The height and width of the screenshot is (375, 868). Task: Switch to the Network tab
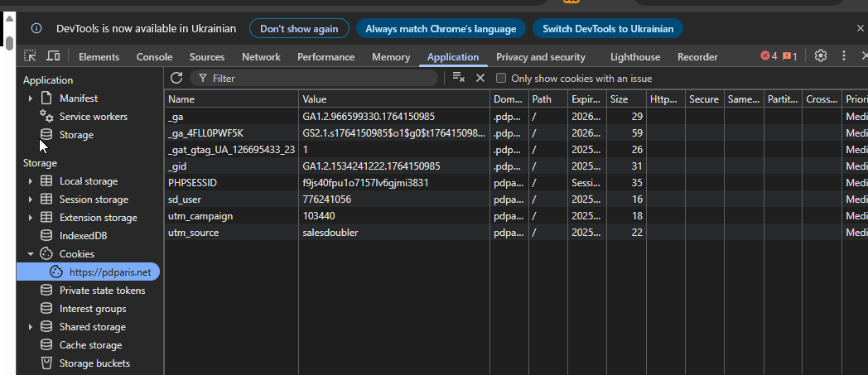(x=261, y=57)
